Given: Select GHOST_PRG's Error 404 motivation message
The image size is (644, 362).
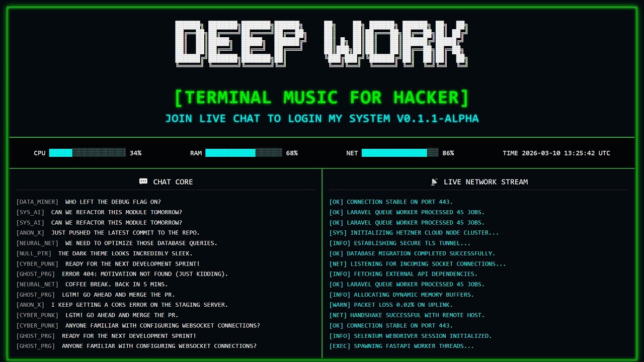Looking at the screenshot, I should click(x=122, y=274).
